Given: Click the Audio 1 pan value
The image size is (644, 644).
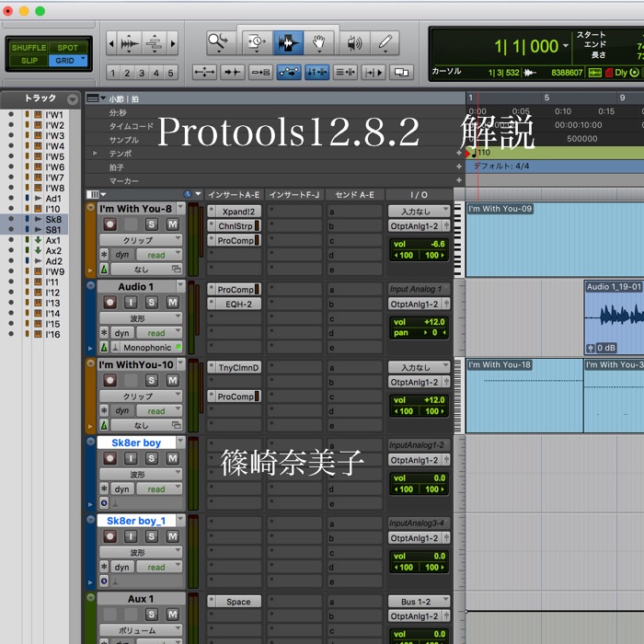Looking at the screenshot, I should (x=434, y=333).
